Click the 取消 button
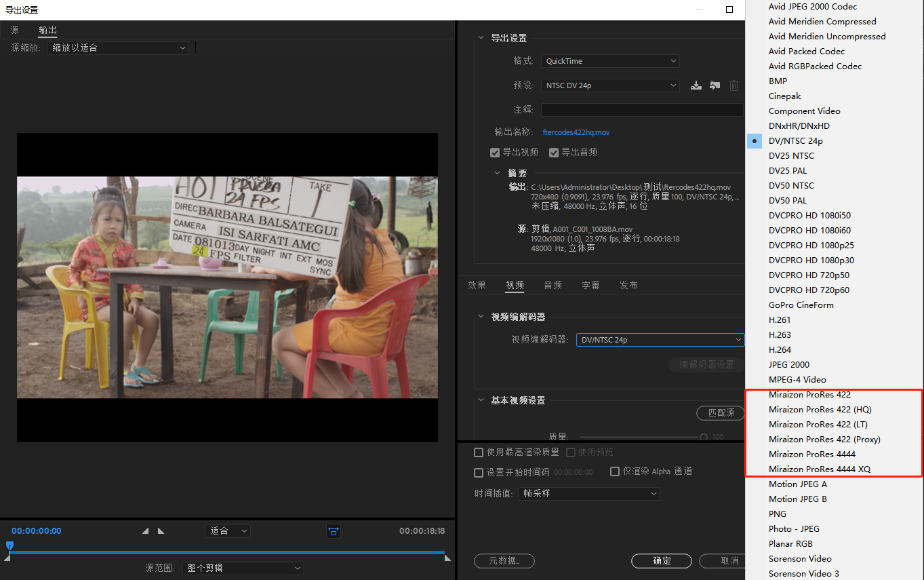Screen dimensions: 924x580 723,561
